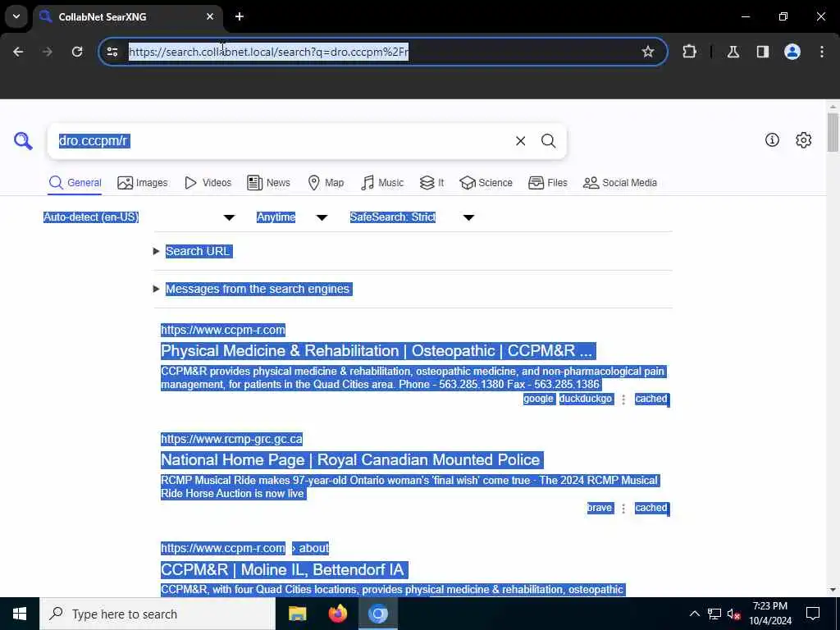Click the https://www.rcmp-grc.gc.ca URL
Screen dimensions: 840x630
(x=231, y=440)
